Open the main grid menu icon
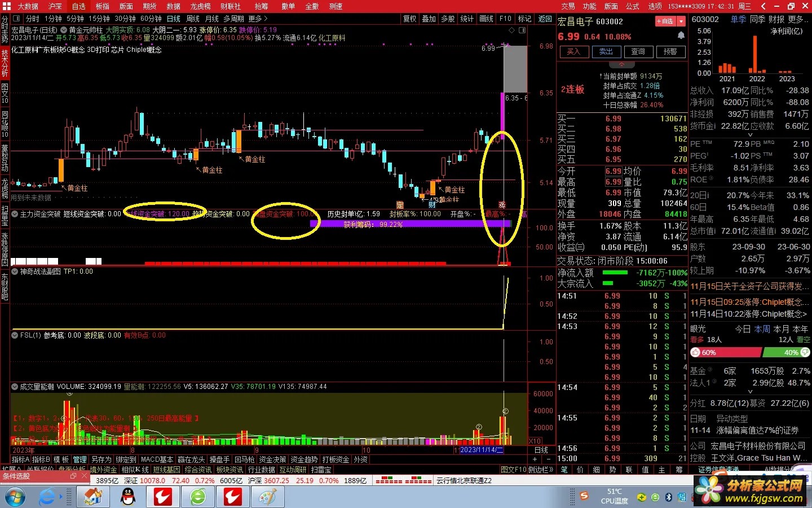This screenshot has height=508, width=812. tap(7, 6)
